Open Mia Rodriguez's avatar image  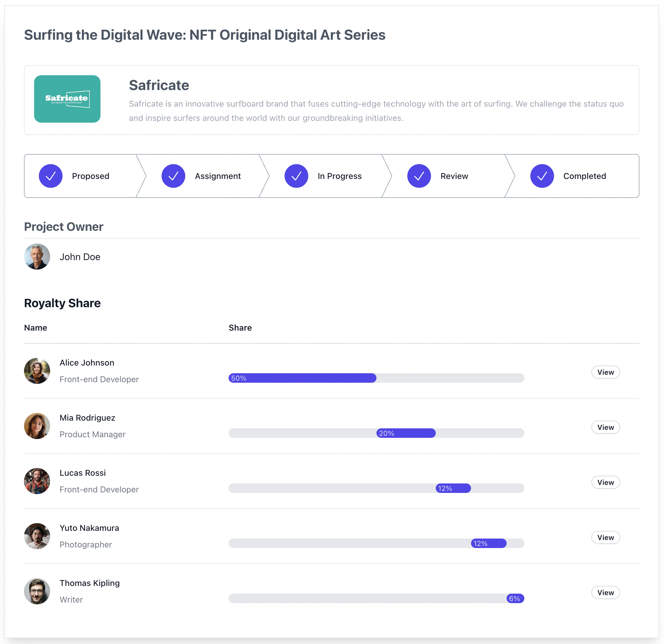coord(37,426)
